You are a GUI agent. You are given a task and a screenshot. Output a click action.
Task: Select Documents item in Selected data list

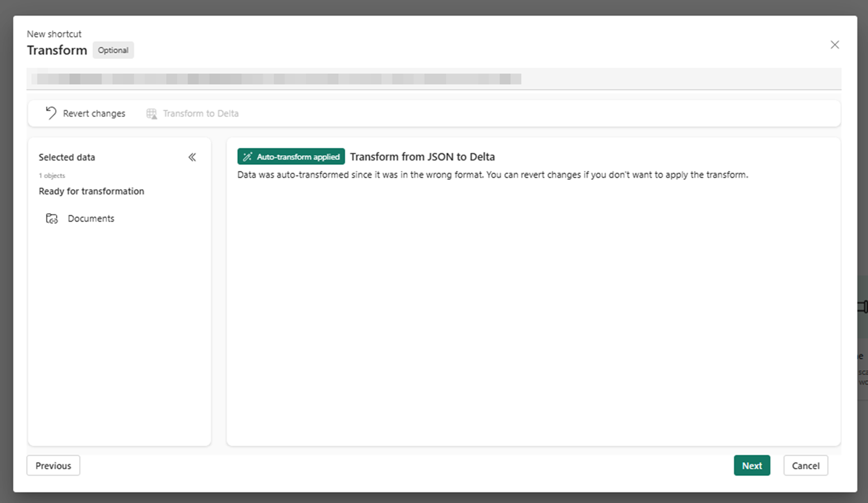(x=90, y=218)
